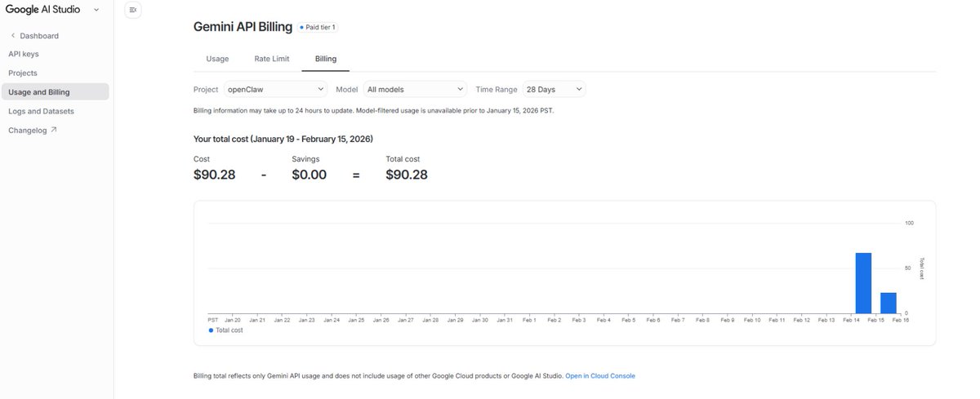Open API keys page

coord(24,54)
